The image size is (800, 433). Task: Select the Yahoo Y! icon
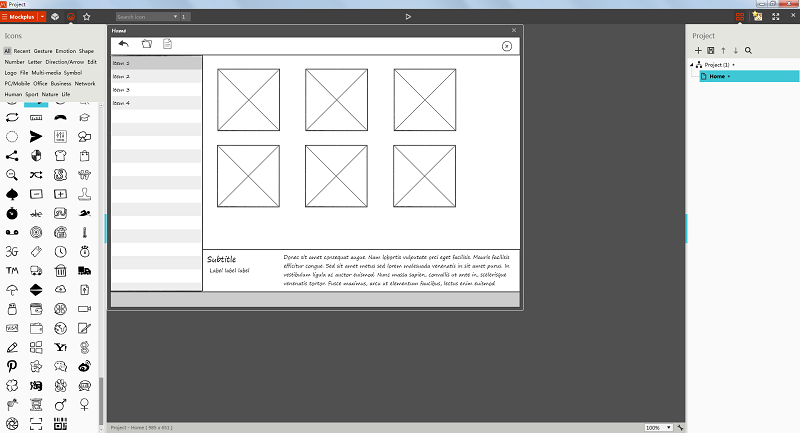(x=60, y=347)
